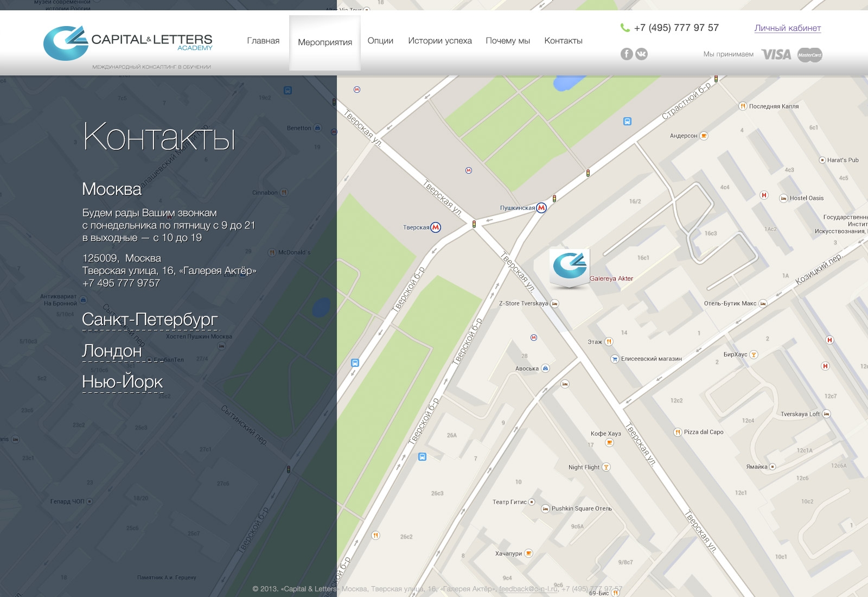Click the Tverskaya Loft lodging icon
The height and width of the screenshot is (597, 868).
tap(826, 414)
